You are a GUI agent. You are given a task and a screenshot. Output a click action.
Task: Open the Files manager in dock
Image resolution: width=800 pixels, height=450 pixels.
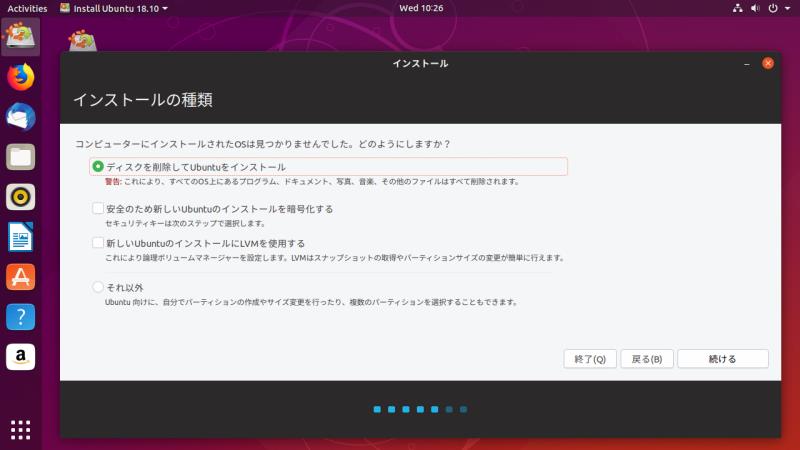(20, 157)
